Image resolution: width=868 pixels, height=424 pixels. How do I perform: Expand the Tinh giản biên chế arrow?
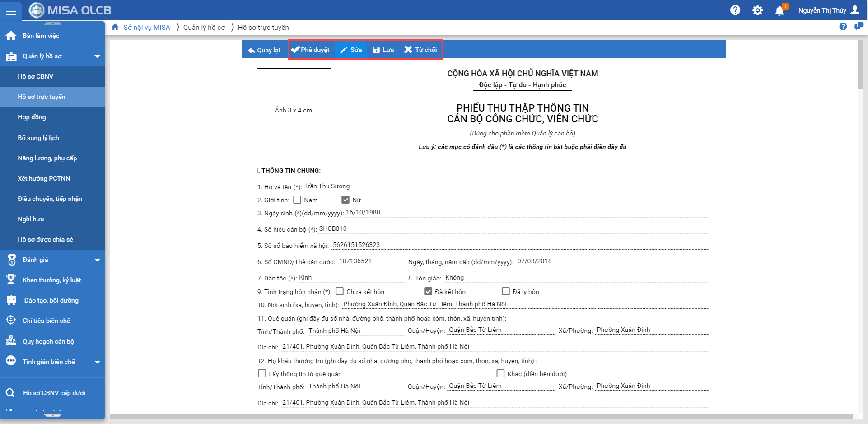coord(97,362)
